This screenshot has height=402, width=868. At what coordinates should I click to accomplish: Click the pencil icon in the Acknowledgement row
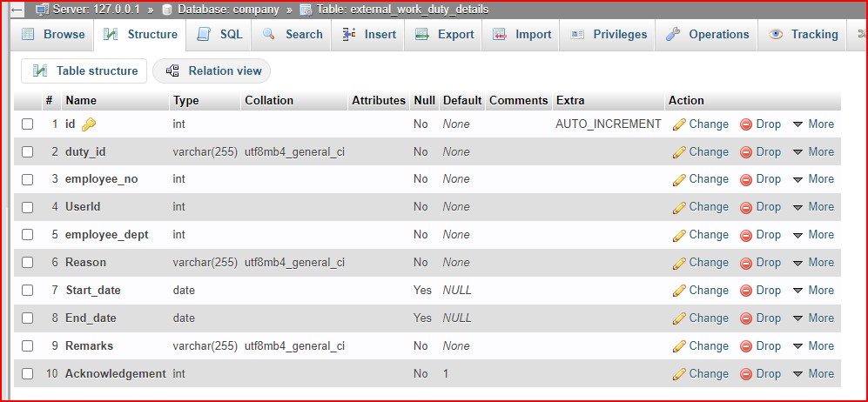pos(679,374)
